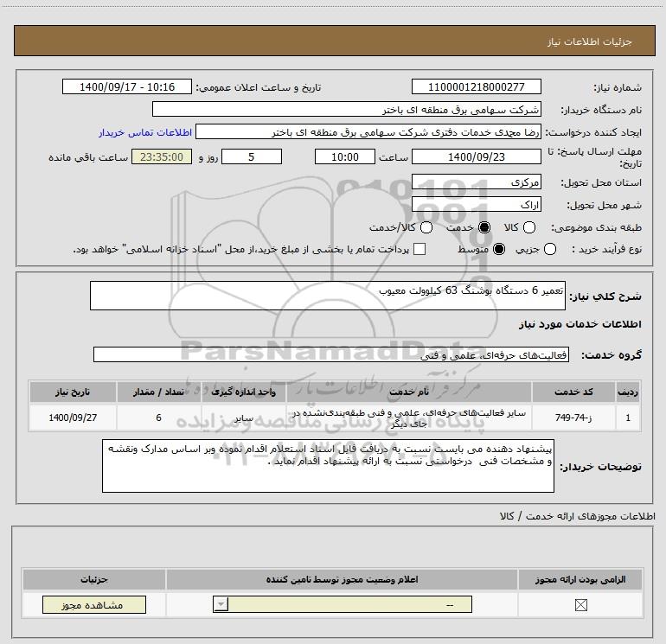This screenshot has height=644, width=666.
Task: Click the ردیف column header
Action: click(x=628, y=392)
